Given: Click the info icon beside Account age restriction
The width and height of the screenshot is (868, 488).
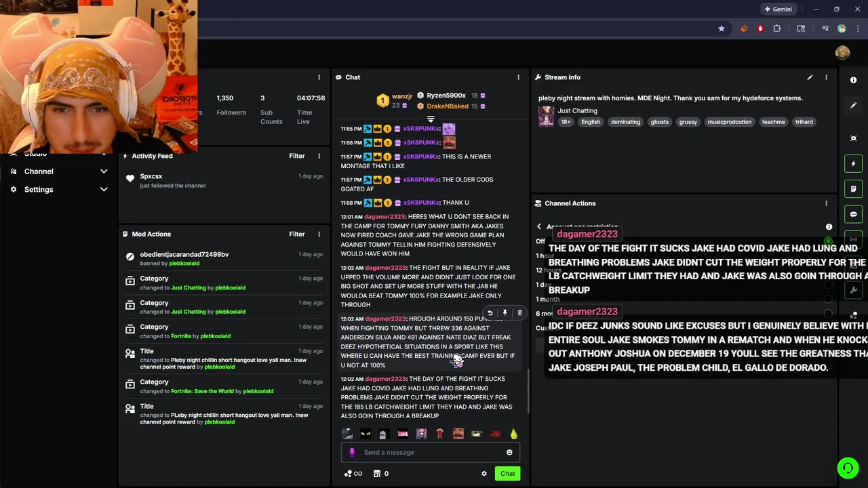Looking at the screenshot, I should 829,227.
